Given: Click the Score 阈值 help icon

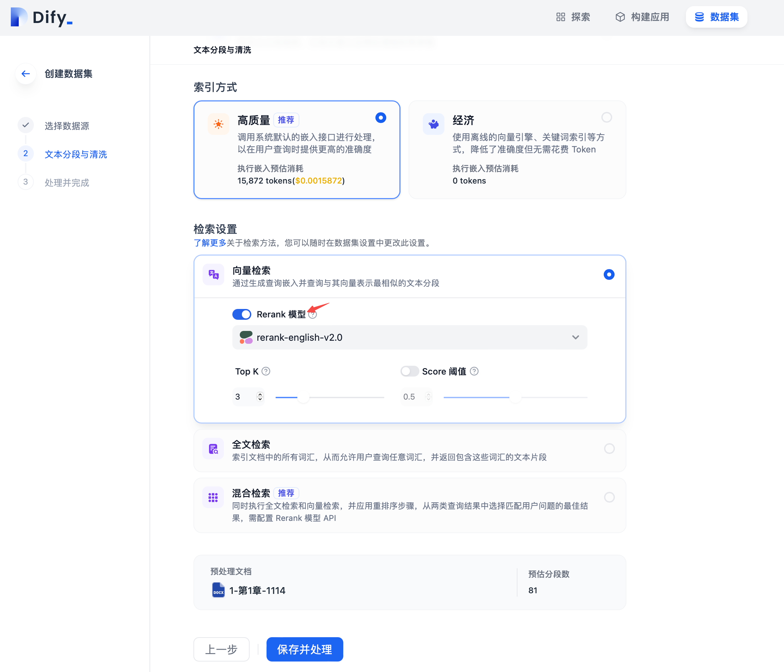Looking at the screenshot, I should tap(474, 371).
